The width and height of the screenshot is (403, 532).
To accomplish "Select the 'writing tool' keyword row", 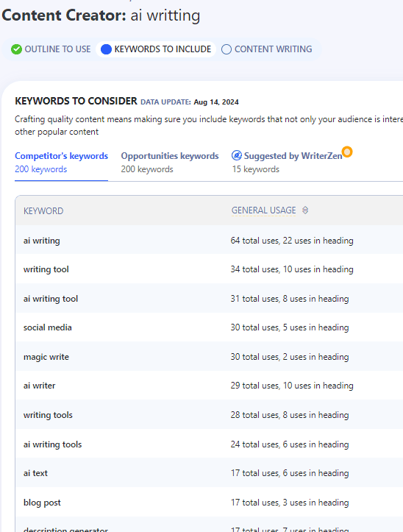I will coord(209,269).
